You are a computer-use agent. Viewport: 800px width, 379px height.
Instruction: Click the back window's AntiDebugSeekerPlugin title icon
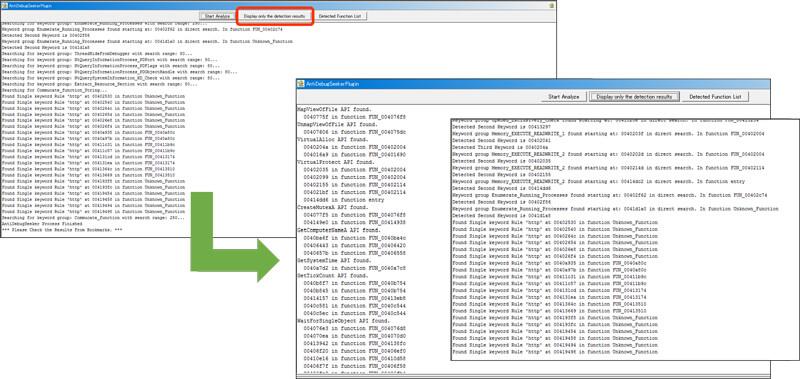coord(5,5)
